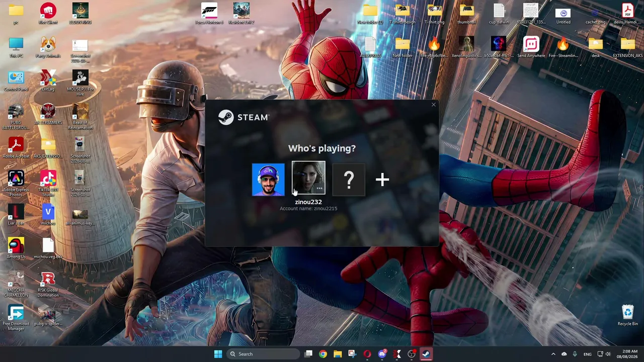Select the Send Anywhere desktop icon
The height and width of the screenshot is (362, 644).
(531, 47)
